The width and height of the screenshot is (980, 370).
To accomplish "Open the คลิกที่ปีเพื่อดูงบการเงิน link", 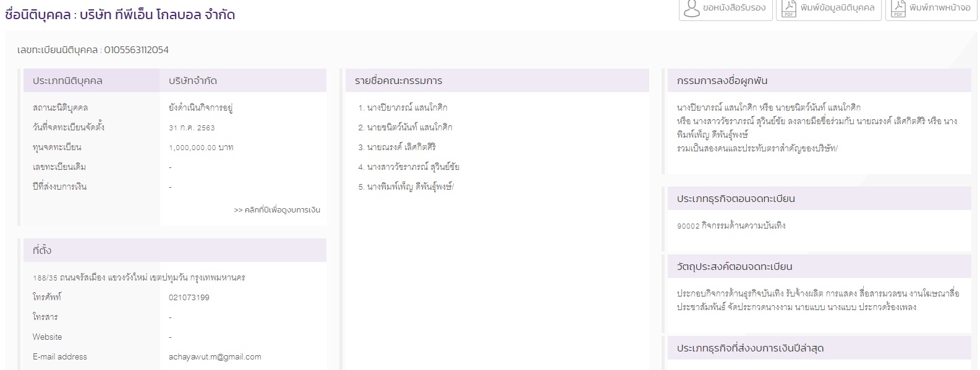I will coord(276,210).
